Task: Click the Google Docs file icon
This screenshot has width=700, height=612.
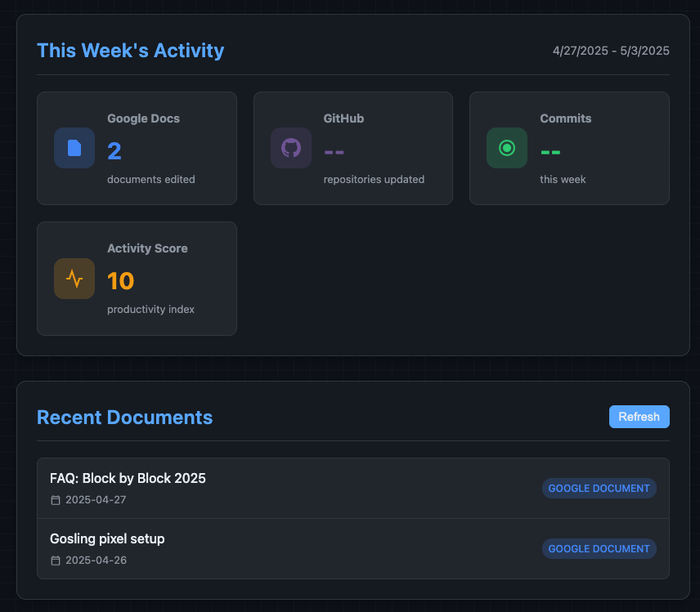Action: point(74,148)
